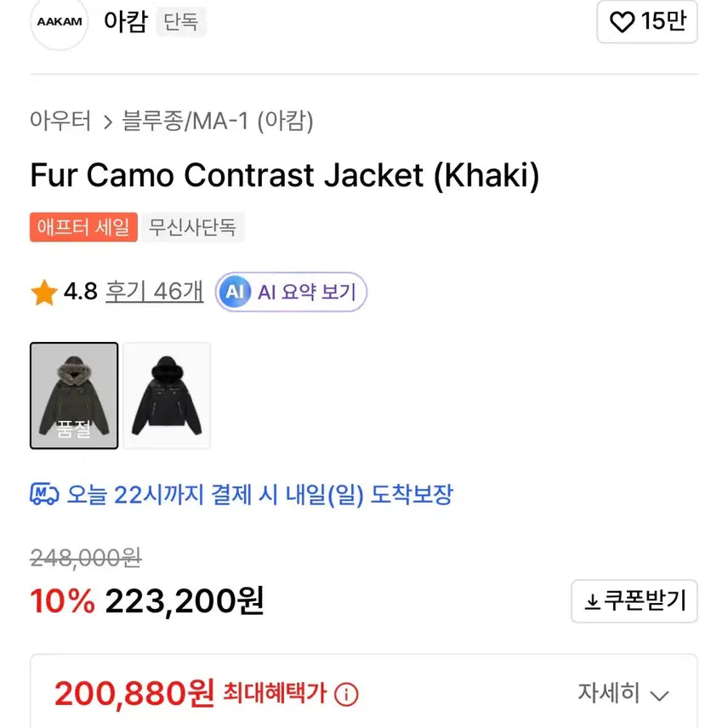
Task: Click the AI circle icon for summary
Action: [235, 292]
